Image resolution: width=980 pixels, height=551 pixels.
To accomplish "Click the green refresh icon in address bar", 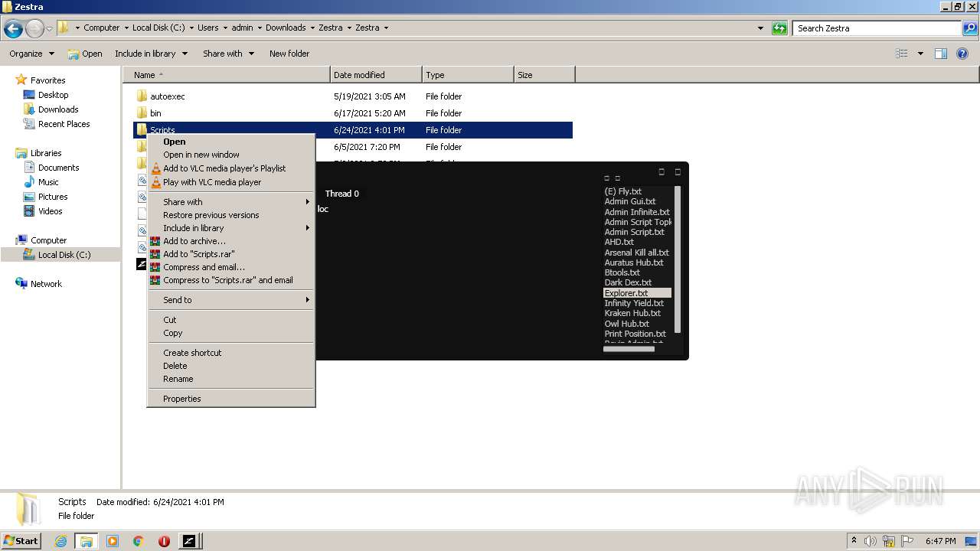I will [x=779, y=28].
